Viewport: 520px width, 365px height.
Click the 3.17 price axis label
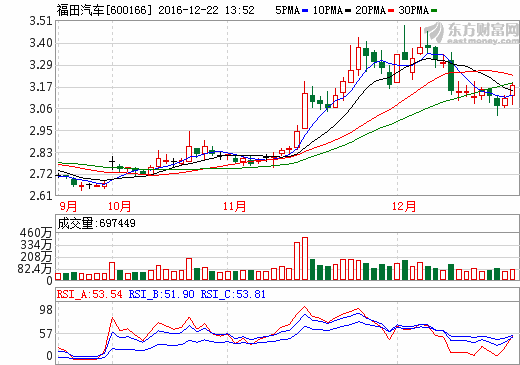41,87
